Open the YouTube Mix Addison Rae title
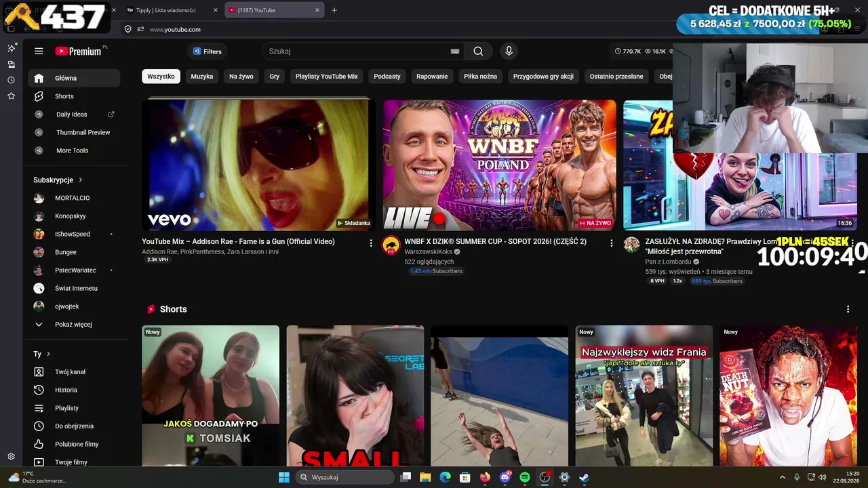The image size is (868, 488). point(238,241)
